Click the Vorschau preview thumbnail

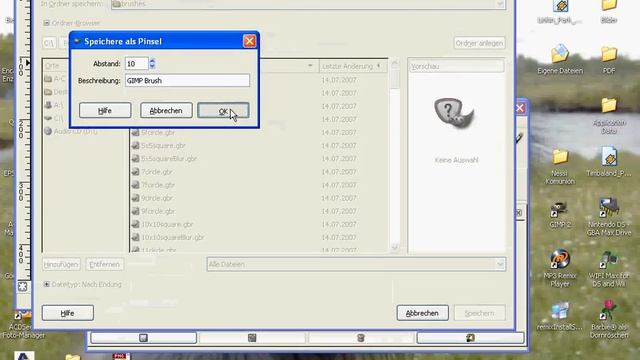point(454,113)
